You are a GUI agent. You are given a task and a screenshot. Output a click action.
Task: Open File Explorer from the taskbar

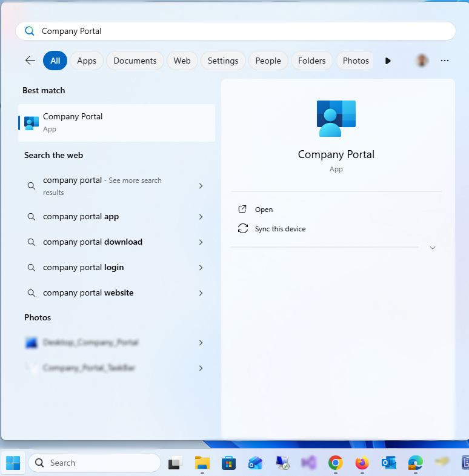pos(202,463)
